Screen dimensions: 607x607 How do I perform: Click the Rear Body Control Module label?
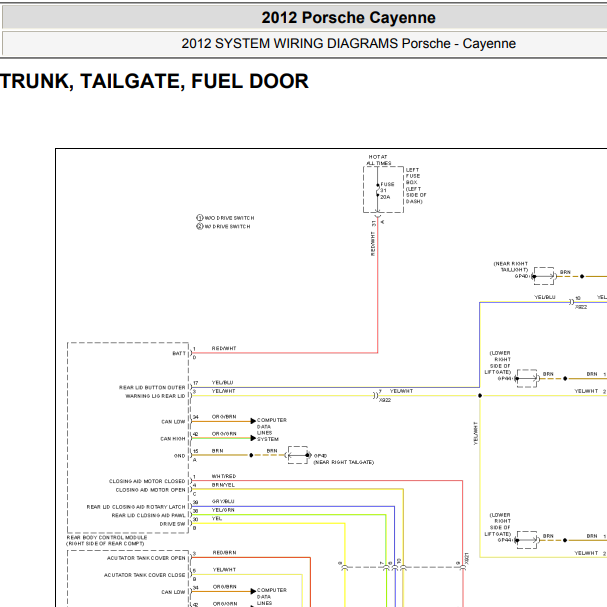click(106, 540)
